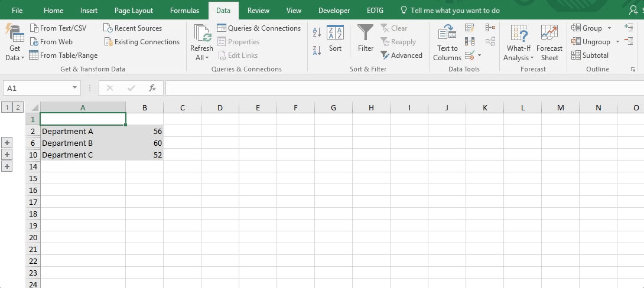644x288 pixels.
Task: Click Reapply filter button
Action: [x=398, y=42]
